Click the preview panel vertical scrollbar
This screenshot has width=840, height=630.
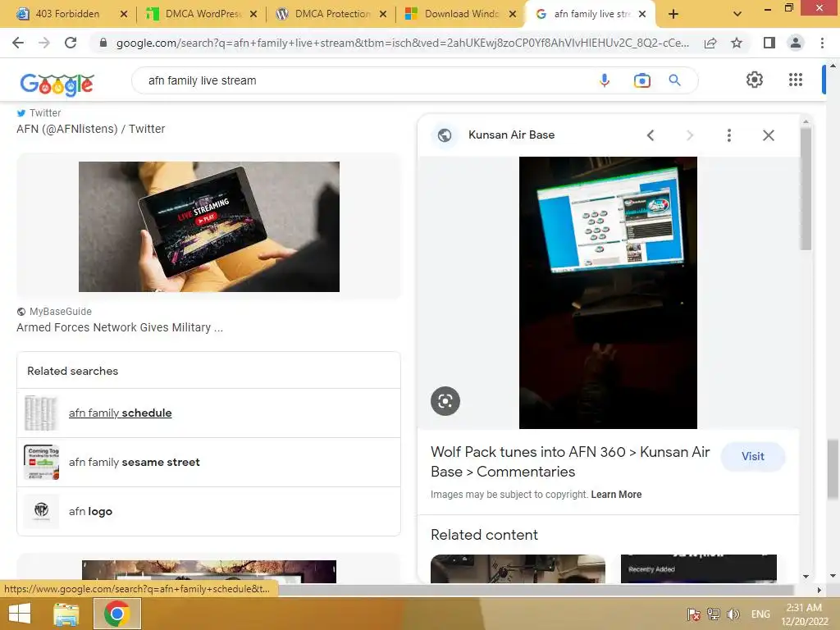point(806,188)
